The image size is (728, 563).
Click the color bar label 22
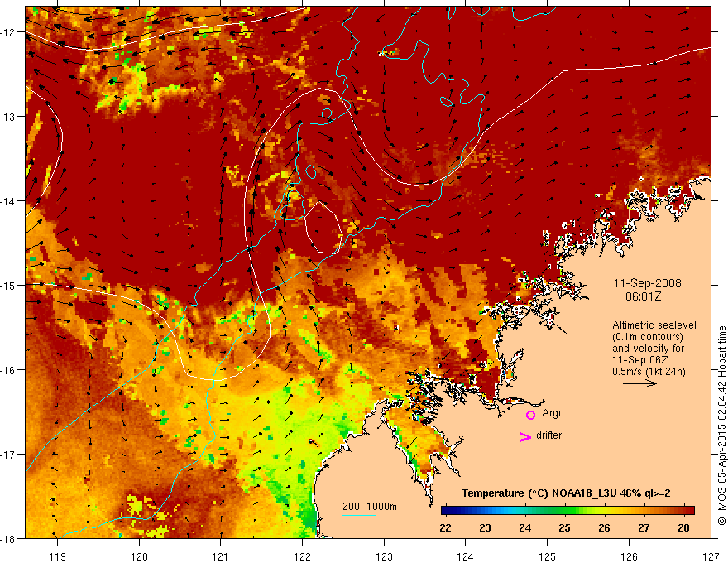point(445,527)
